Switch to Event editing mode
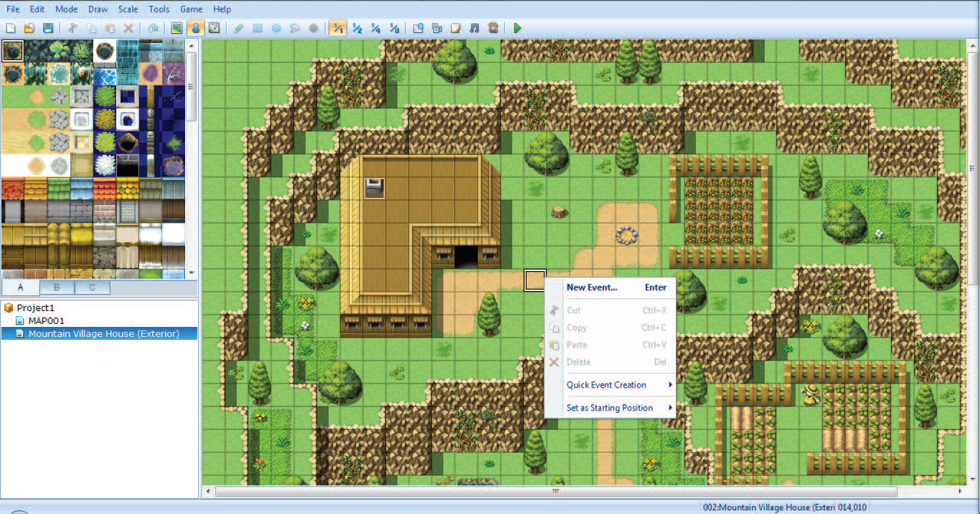 point(195,29)
